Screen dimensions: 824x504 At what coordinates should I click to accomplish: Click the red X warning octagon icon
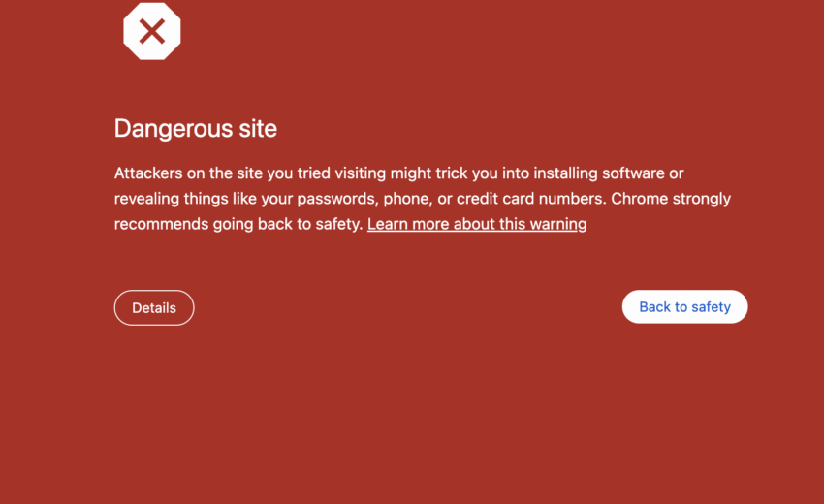[152, 32]
